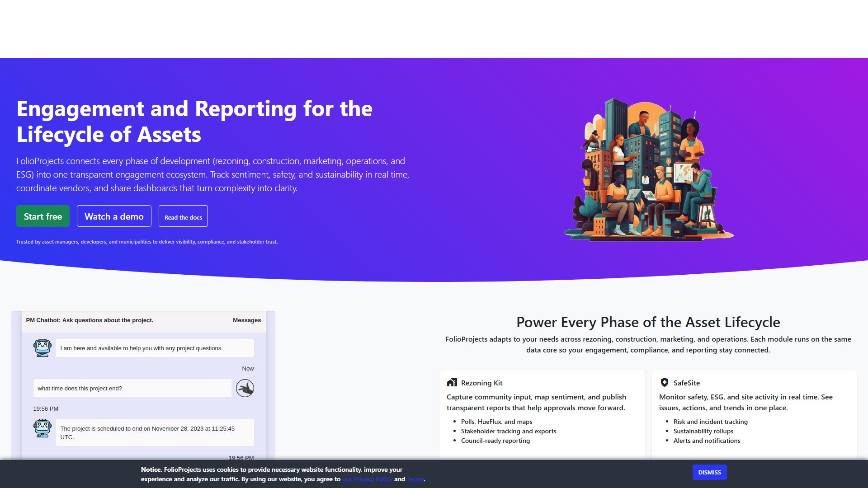The image size is (868, 488).
Task: Click the PM Chatbot panel header
Action: click(x=89, y=320)
